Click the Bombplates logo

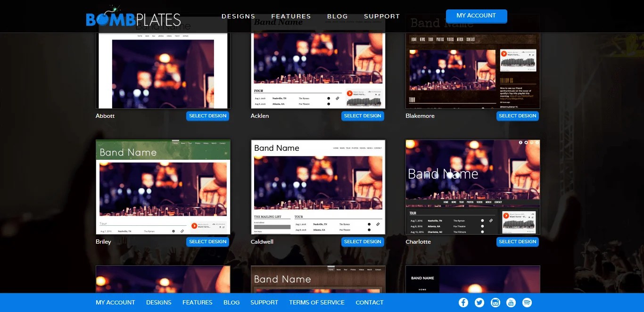pyautogui.click(x=133, y=16)
